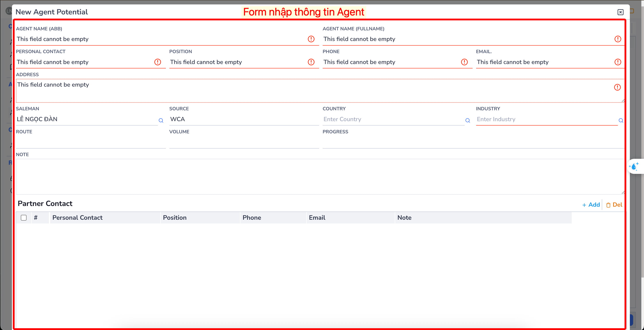Screen dimensions: 644x330
Task: Tick the Partner Contact select-all checkbox
Action: pos(24,217)
